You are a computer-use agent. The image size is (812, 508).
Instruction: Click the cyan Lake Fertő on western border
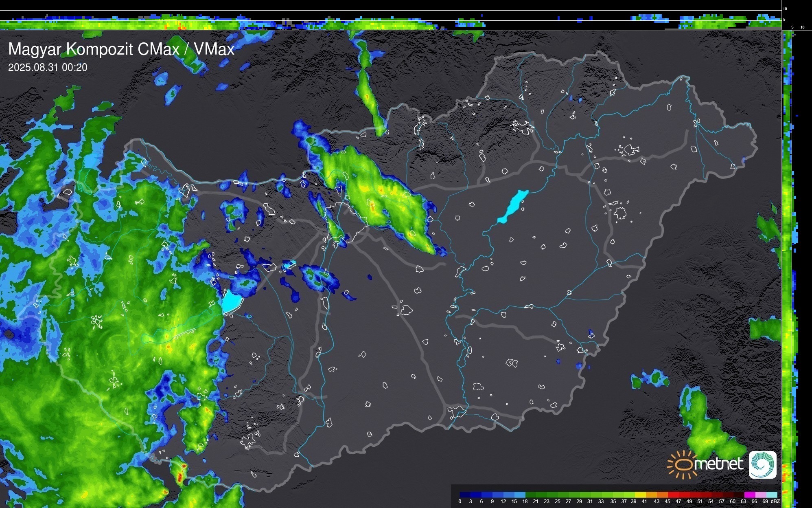[x=232, y=302]
